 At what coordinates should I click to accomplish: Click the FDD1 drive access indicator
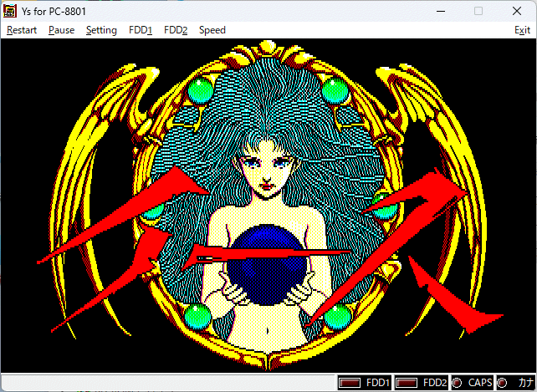pos(350,383)
